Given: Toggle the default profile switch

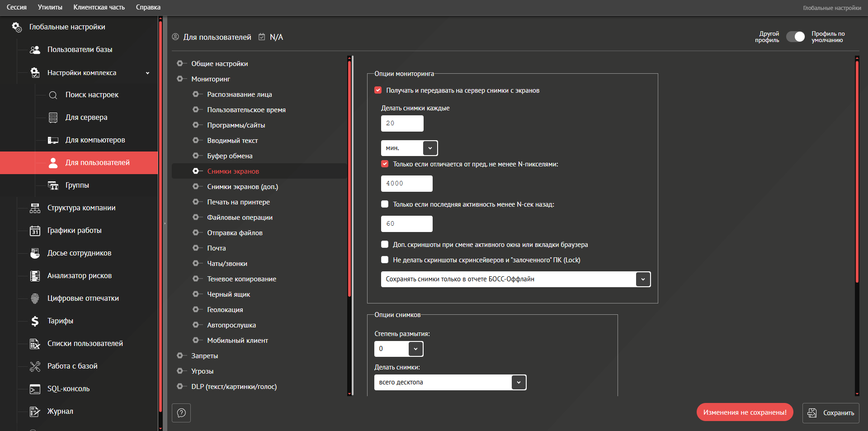Looking at the screenshot, I should [796, 37].
